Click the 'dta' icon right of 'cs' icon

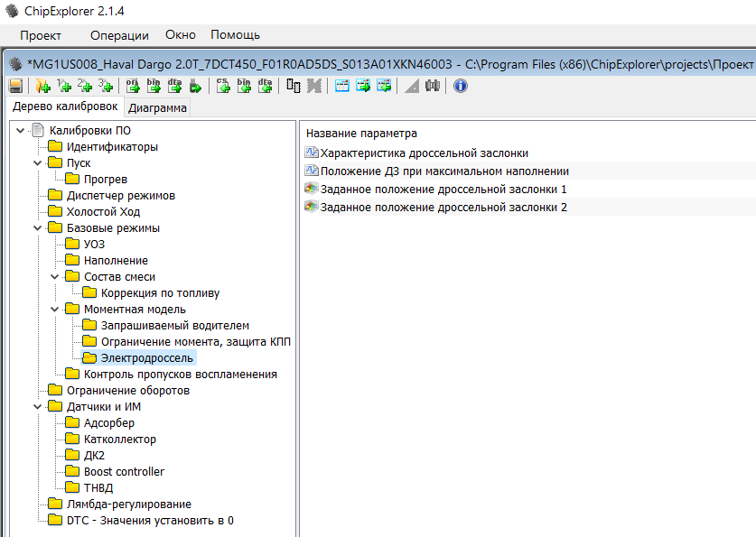265,86
